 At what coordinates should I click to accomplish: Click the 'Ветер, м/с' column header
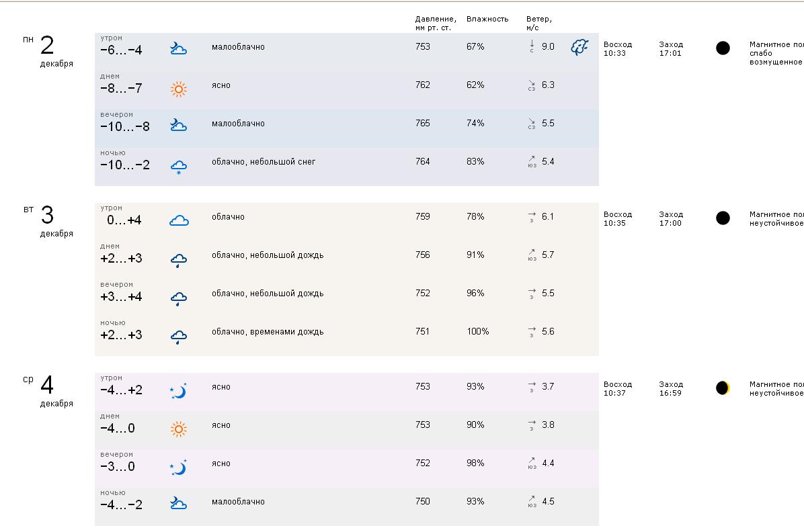[x=539, y=23]
